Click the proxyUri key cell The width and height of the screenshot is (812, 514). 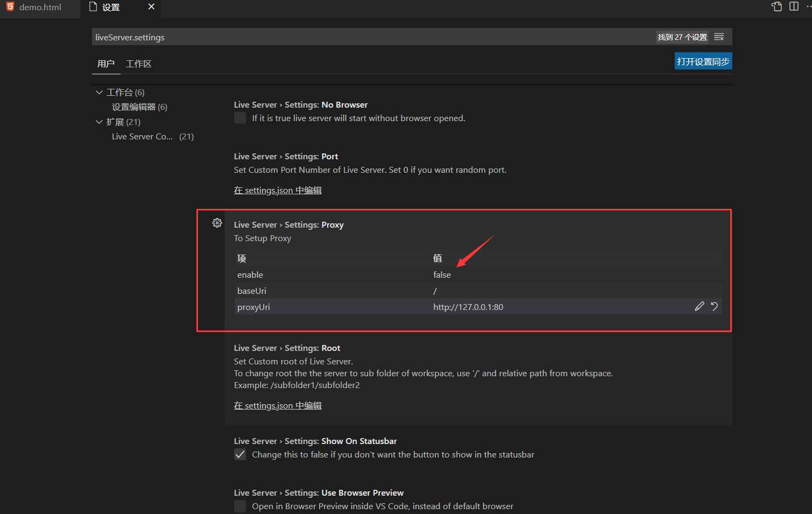pos(253,307)
